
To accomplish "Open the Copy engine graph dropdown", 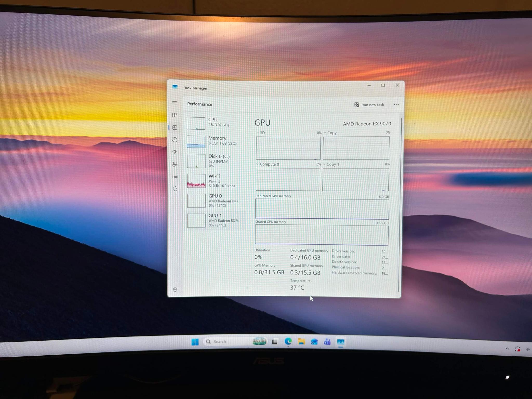I will point(325,133).
